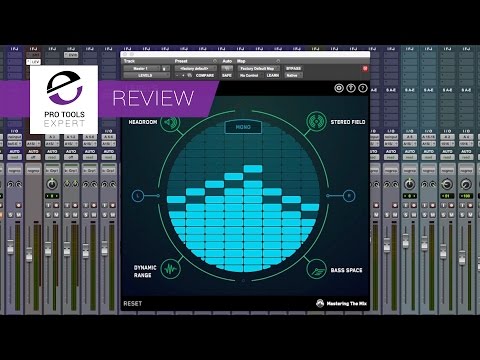Click the middle circular icon beside help
The height and width of the screenshot is (360, 480).
click(351, 88)
